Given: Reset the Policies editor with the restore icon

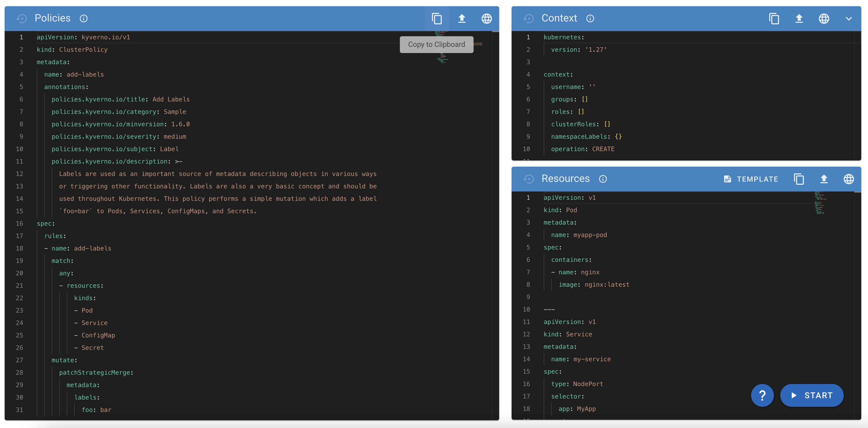Looking at the screenshot, I should click(x=22, y=19).
